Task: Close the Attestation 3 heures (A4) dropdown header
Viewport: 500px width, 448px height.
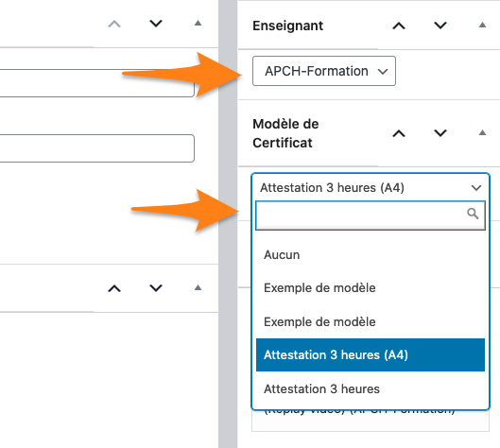Action: (371, 187)
